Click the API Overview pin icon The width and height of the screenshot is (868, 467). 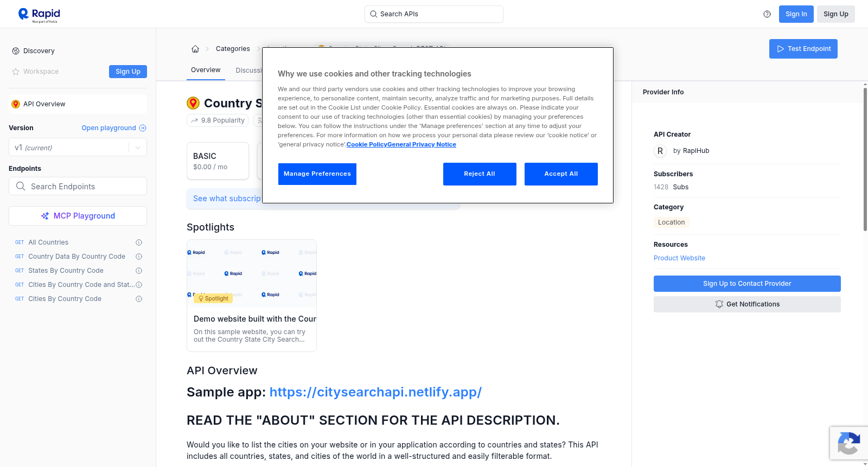coord(16,104)
